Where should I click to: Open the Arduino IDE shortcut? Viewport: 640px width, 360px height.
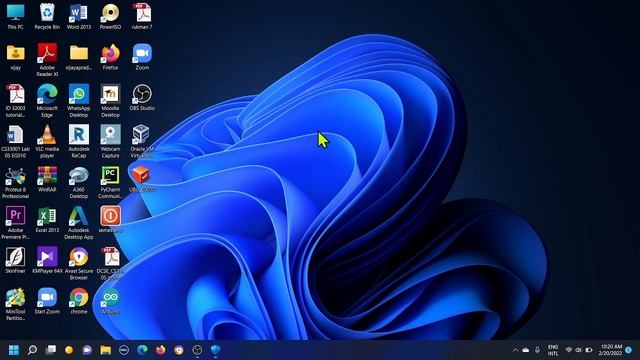click(111, 301)
